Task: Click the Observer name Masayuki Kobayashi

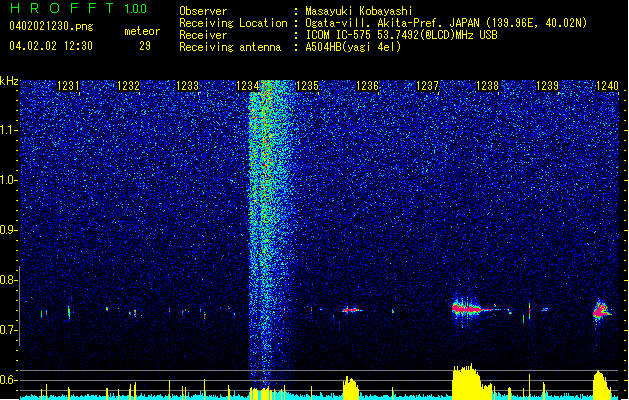Action: tap(359, 11)
